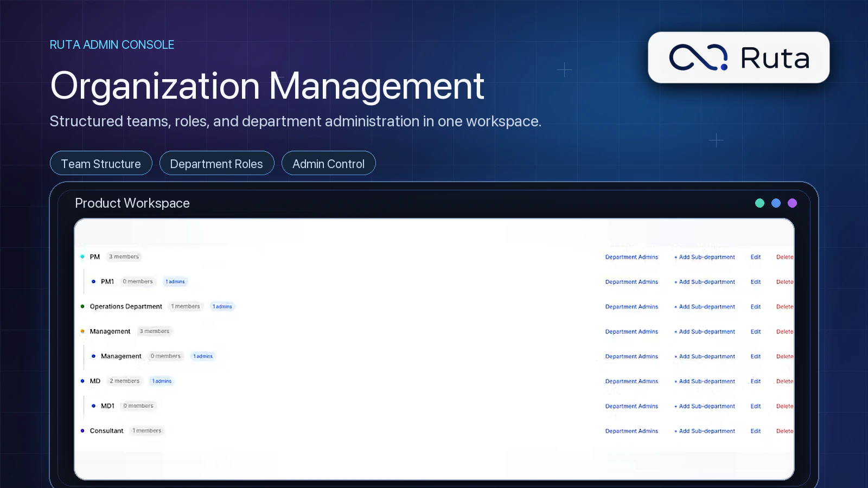Viewport: 868px width, 488px height.
Task: Click the '1 admins' badge next to MD
Action: 162,381
